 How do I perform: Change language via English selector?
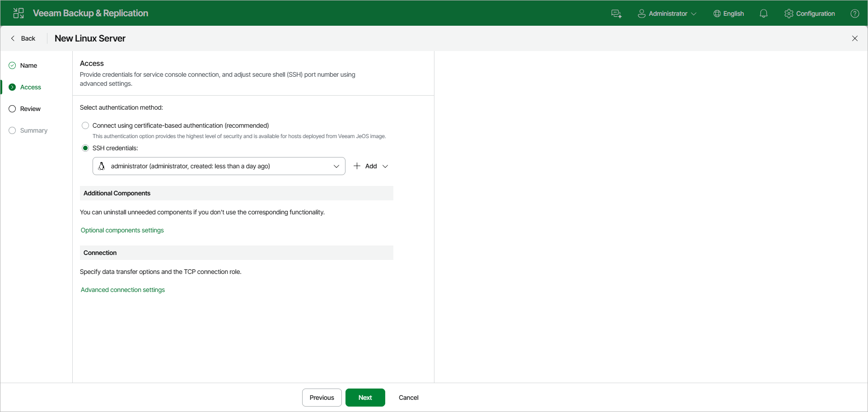pyautogui.click(x=728, y=14)
